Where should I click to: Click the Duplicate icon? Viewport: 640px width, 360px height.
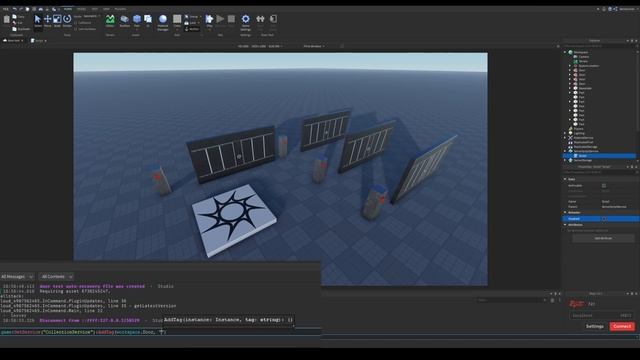click(x=14, y=29)
